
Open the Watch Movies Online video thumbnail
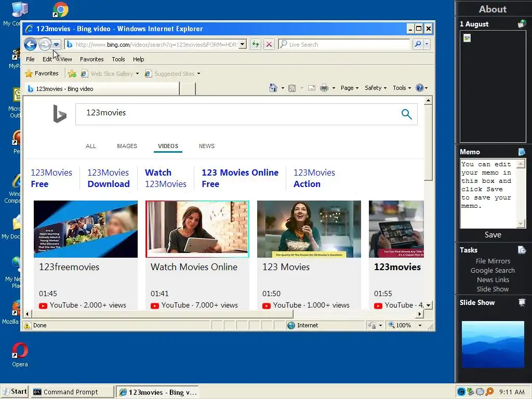197,229
